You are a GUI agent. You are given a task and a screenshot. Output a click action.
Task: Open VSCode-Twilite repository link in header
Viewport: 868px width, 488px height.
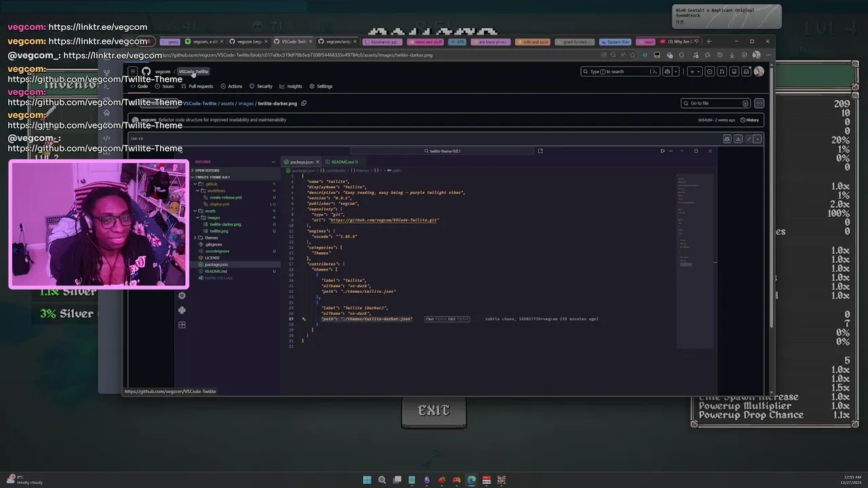pyautogui.click(x=194, y=71)
